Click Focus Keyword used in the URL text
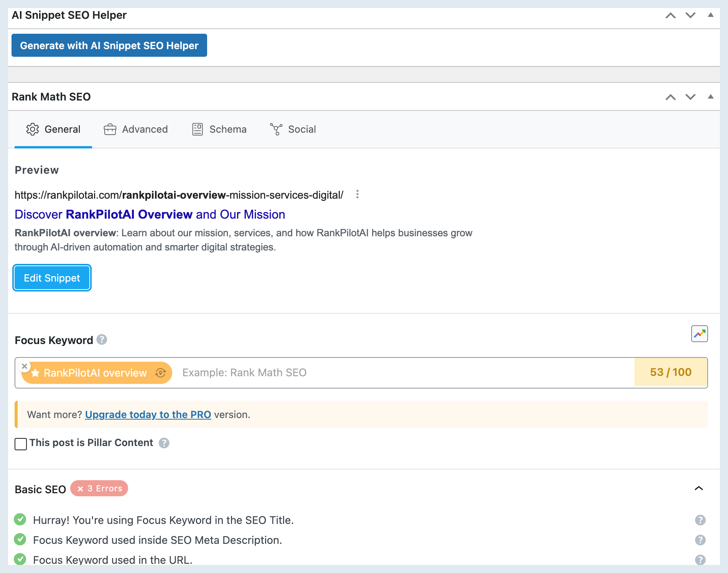Screen dimensions: 728x573 [x=113, y=560]
